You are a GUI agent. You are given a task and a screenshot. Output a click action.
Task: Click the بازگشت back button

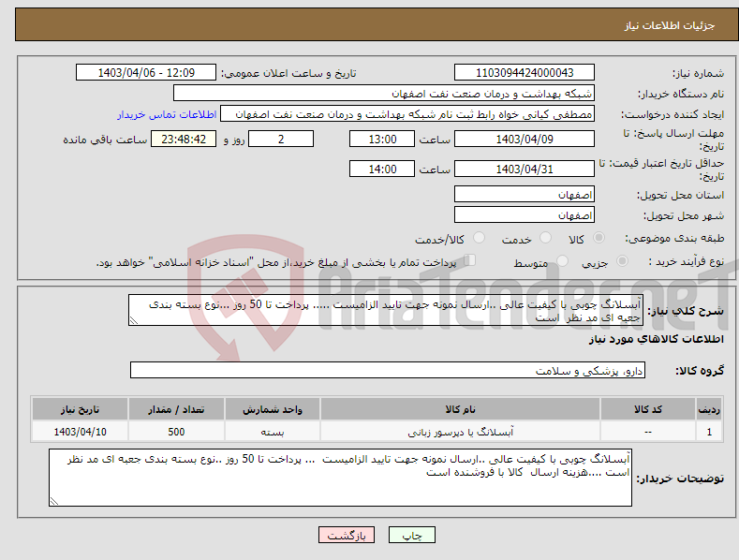347,535
